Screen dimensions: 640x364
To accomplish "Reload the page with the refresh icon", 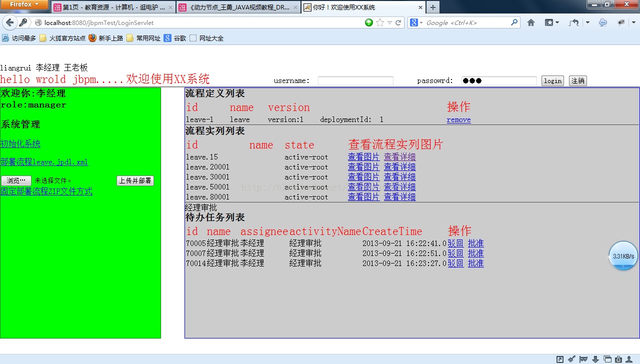I will point(398,22).
